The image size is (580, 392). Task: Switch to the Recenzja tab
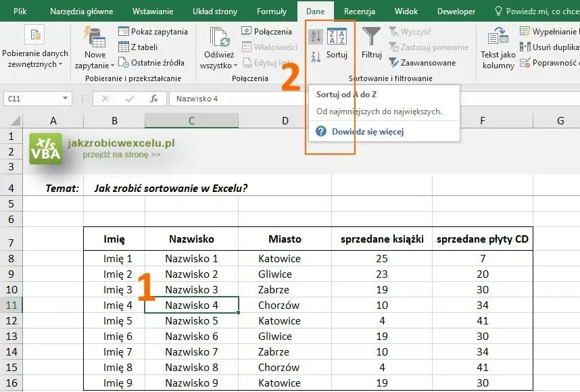359,11
